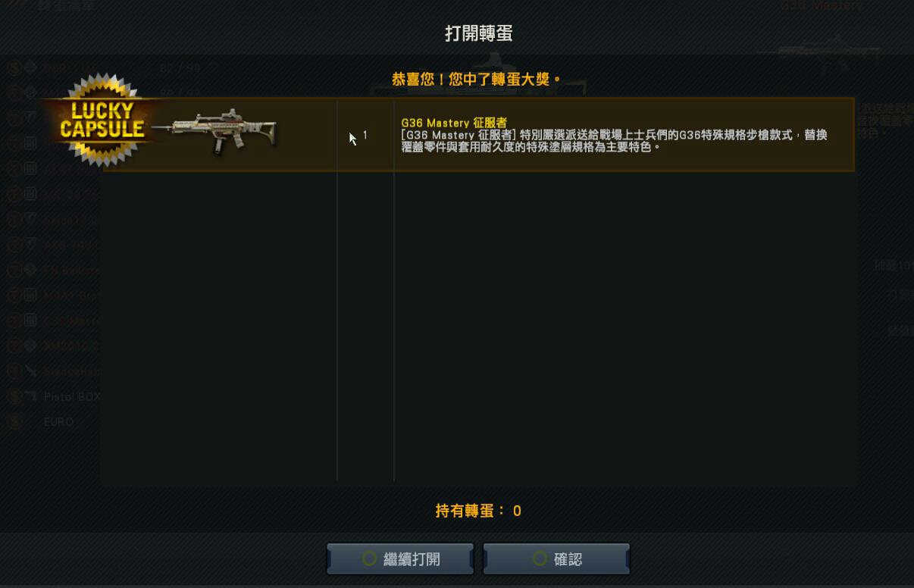Click the G36 Mastery 征服者 item name
This screenshot has height=588, width=914.
[x=454, y=123]
